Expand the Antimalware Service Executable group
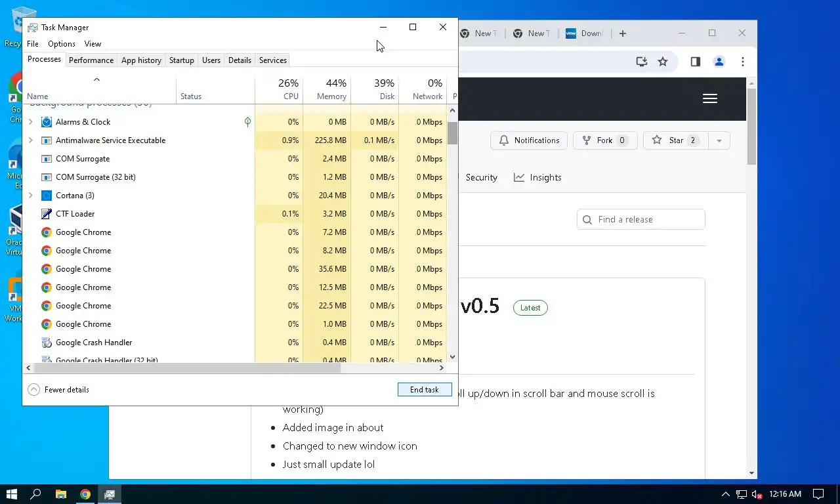Screen dimensions: 840x504 pyautogui.click(x=31, y=140)
